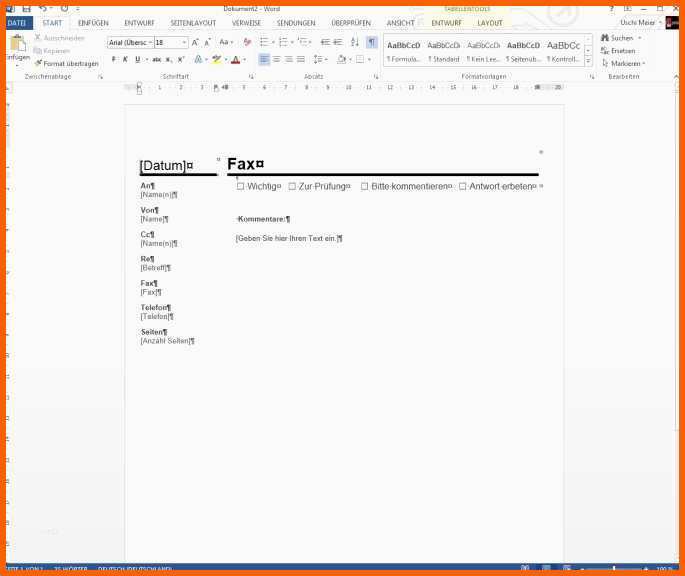
Task: Sort paragraph contents
Action: click(x=354, y=42)
